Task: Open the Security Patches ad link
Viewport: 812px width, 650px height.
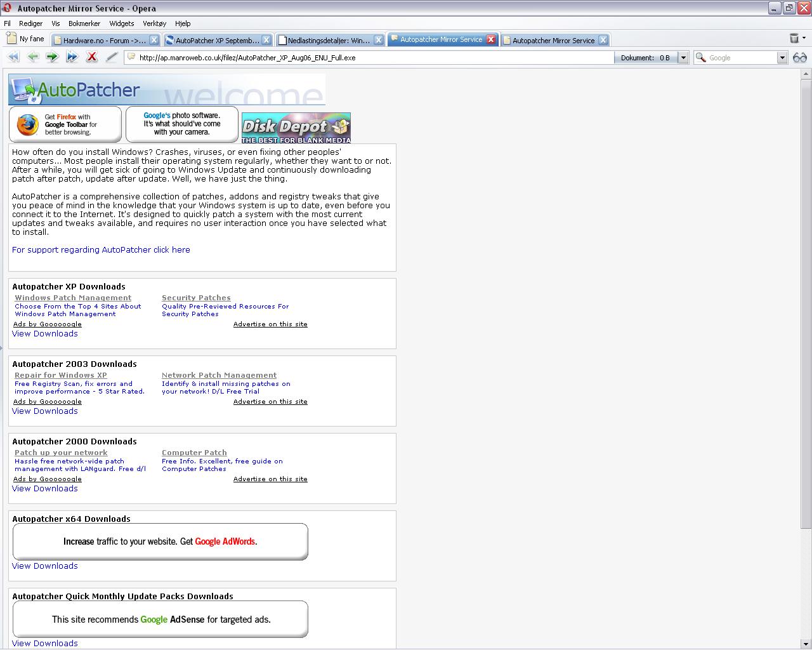Action: click(x=196, y=298)
